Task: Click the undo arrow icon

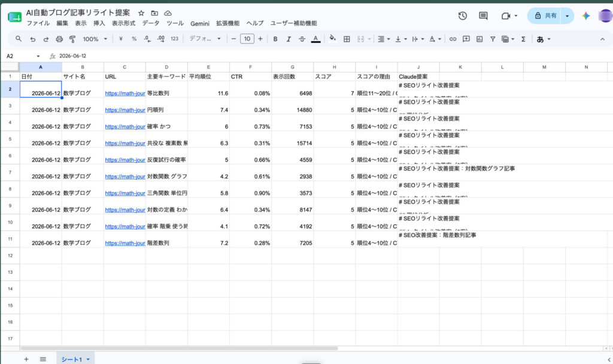Action: coord(33,39)
